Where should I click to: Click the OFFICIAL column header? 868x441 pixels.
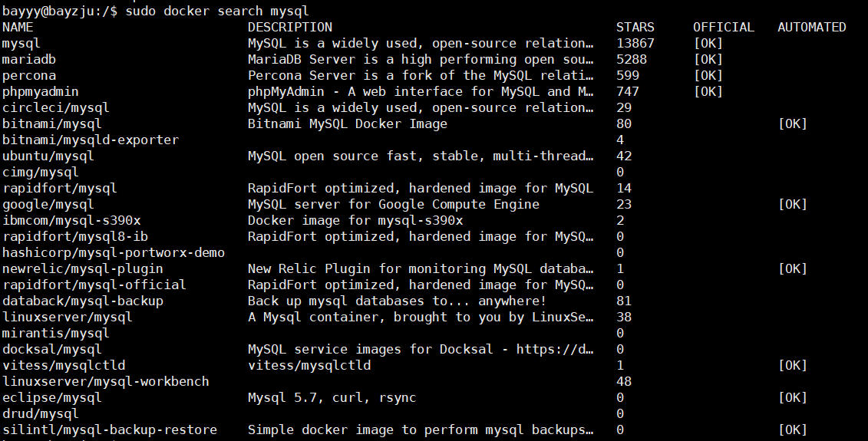pos(724,28)
